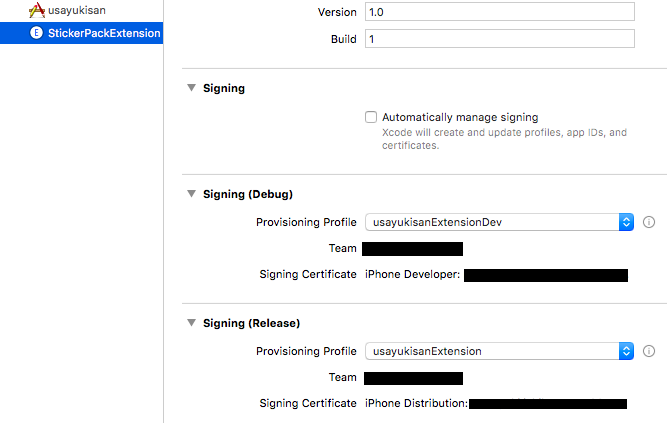
Task: Click the StickerPackExtension target icon
Action: 36,33
